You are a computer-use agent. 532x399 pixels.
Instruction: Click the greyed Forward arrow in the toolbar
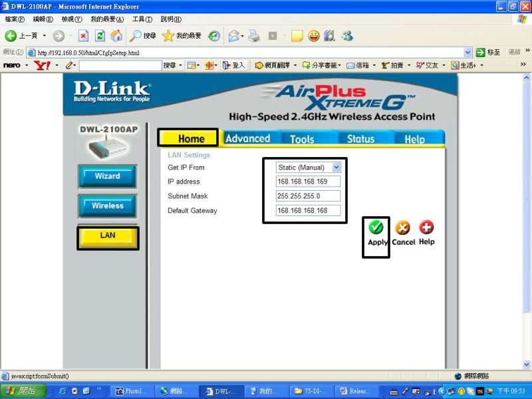pyautogui.click(x=59, y=36)
